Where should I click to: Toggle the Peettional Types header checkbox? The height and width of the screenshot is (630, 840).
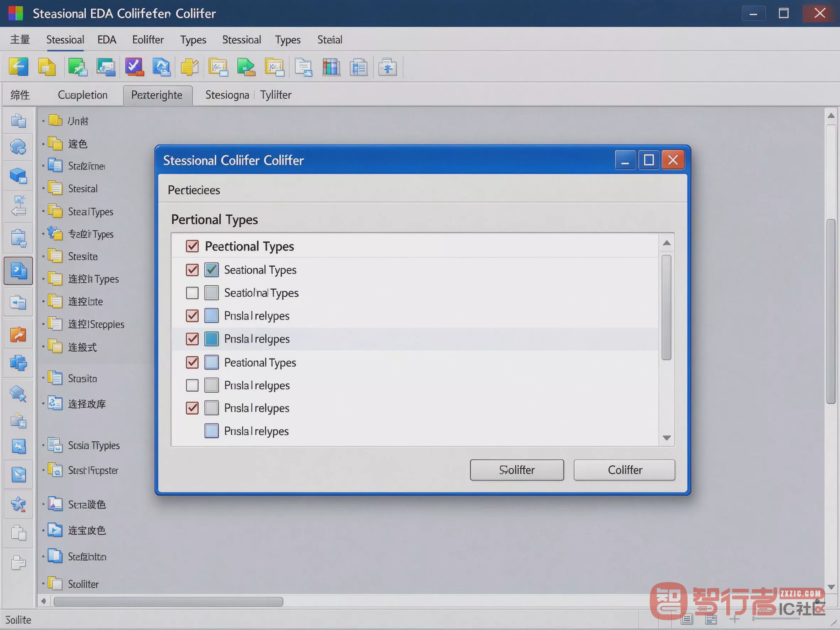click(192, 246)
